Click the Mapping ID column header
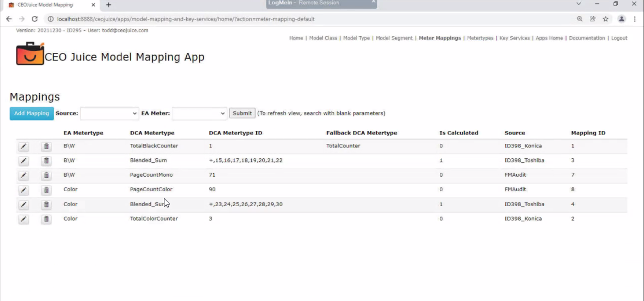The width and height of the screenshot is (644, 301). point(588,133)
